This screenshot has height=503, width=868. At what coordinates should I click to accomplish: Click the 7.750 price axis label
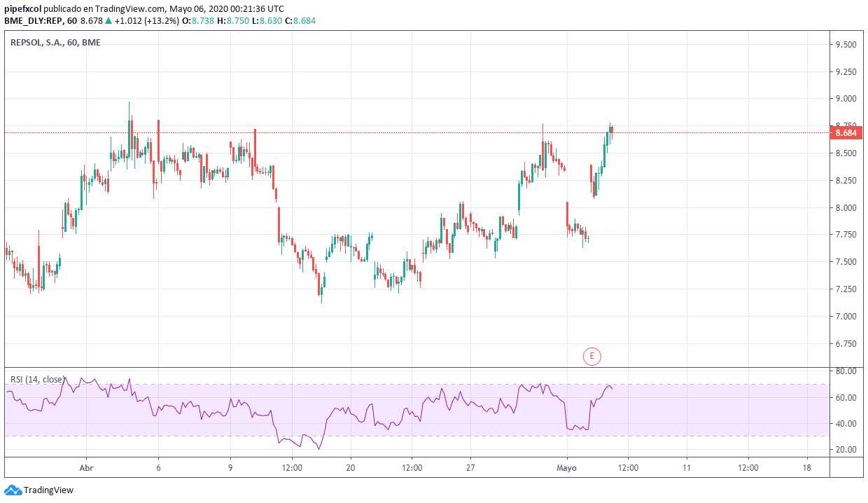pos(846,235)
